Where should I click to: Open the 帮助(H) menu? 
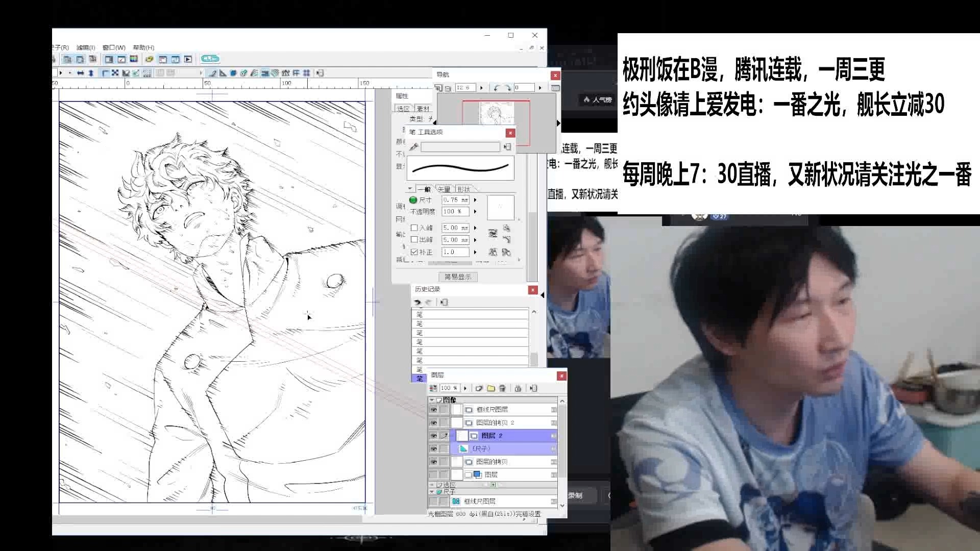(x=143, y=47)
